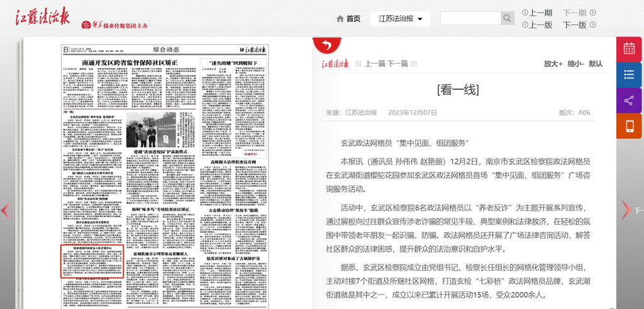
Task: Click the red back arrow button
Action: click(x=326, y=45)
